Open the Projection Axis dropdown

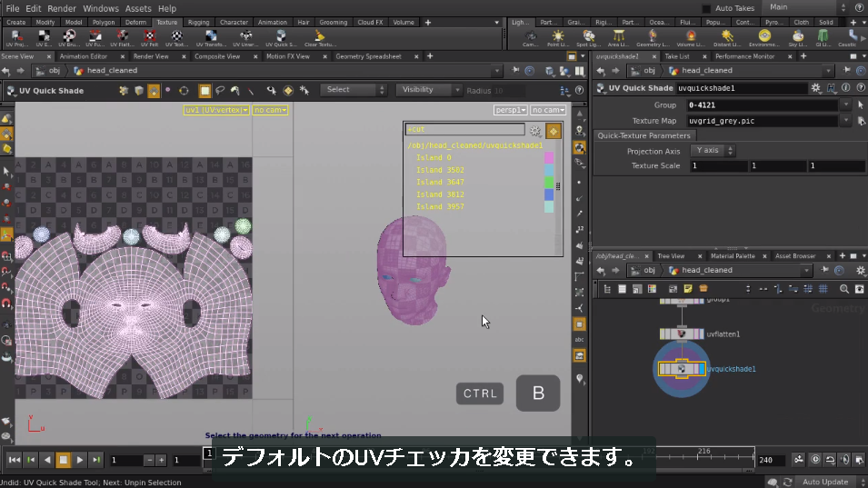713,151
